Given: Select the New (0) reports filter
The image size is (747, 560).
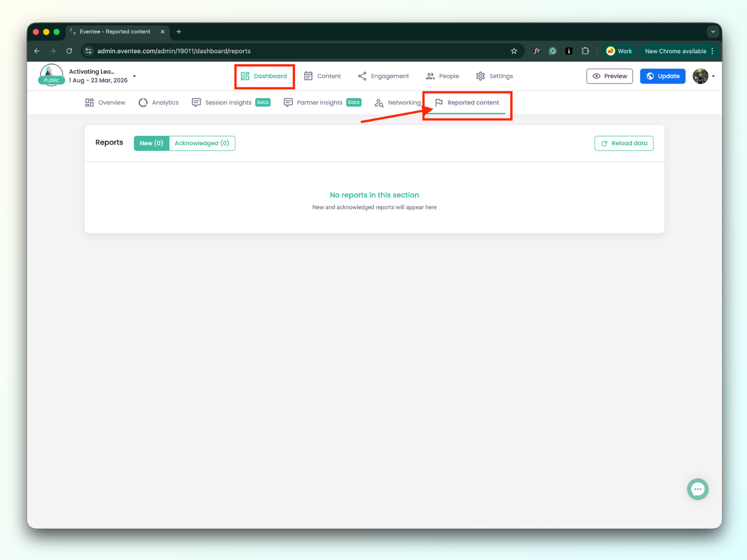Looking at the screenshot, I should (151, 143).
